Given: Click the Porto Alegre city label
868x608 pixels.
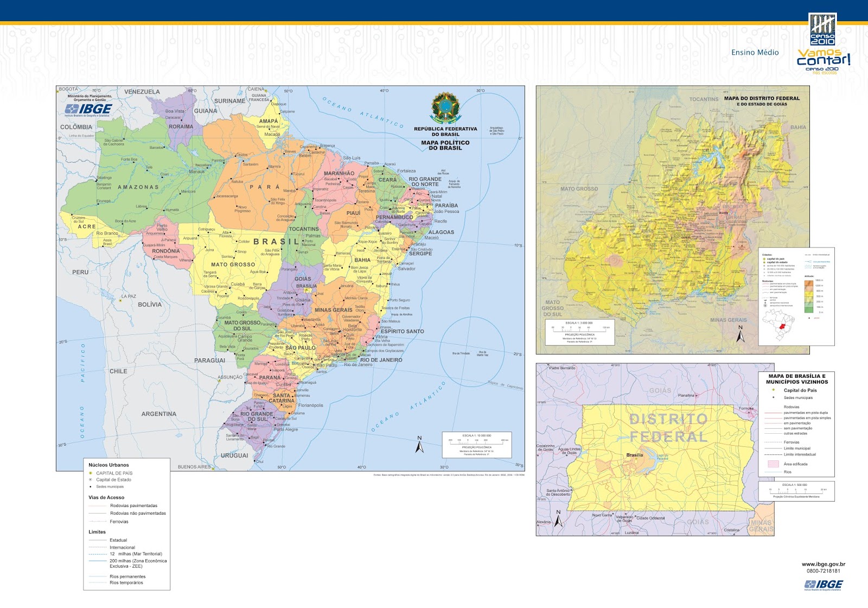Looking at the screenshot, I should point(285,429).
